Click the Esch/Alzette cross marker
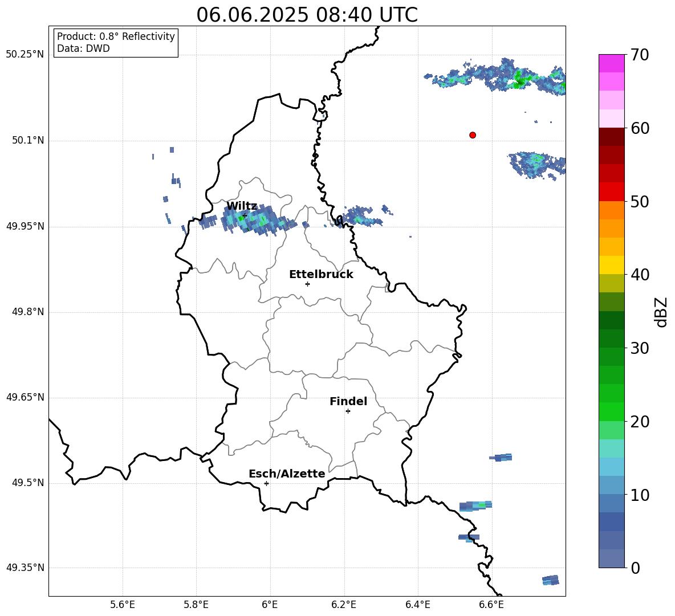This screenshot has width=675, height=616. tap(266, 483)
